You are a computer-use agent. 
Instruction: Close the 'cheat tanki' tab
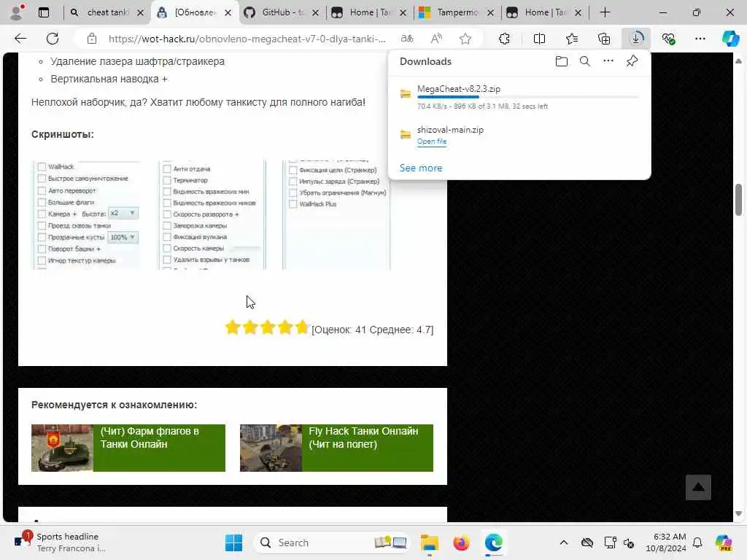140,13
